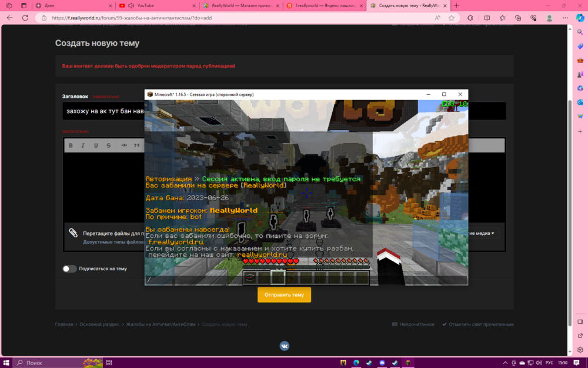Viewport: 588px width, 368px height.
Task: Add a new app to Edge sidebar
Action: 580,131
